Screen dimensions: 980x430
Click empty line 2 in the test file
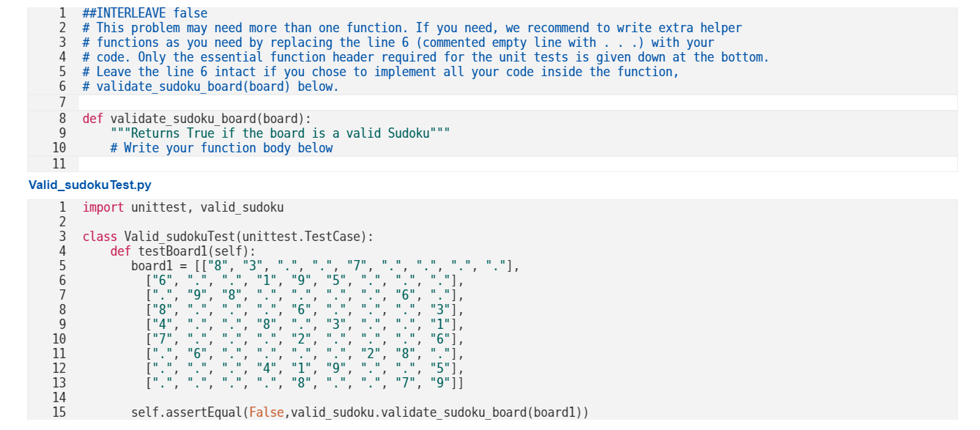pos(518,222)
